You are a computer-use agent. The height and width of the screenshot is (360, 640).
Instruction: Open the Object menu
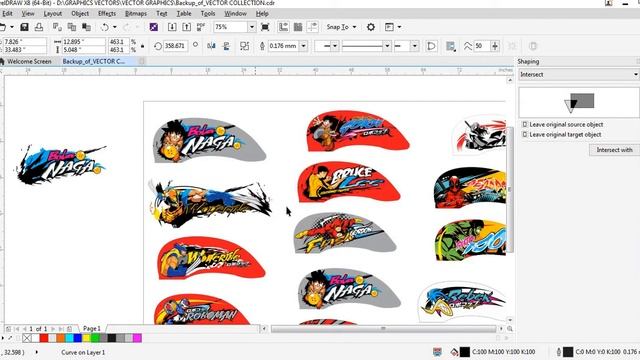pyautogui.click(x=80, y=13)
